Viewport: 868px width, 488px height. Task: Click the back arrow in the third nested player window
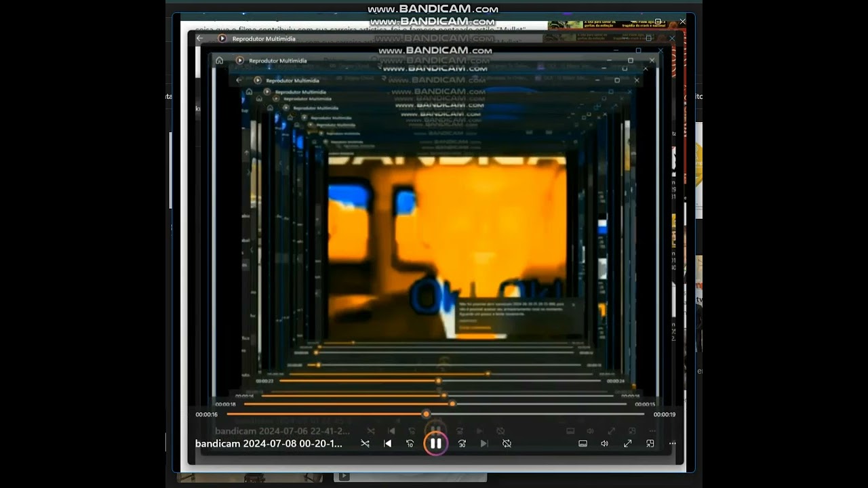[239, 80]
